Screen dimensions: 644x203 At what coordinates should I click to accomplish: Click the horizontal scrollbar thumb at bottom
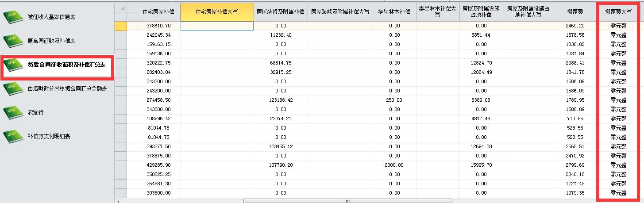(x=347, y=201)
